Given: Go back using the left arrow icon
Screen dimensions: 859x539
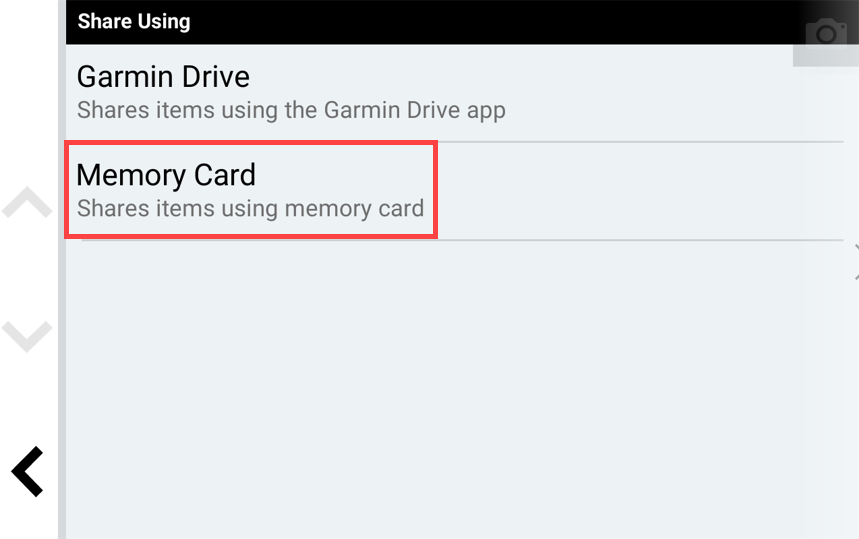Looking at the screenshot, I should [27, 472].
